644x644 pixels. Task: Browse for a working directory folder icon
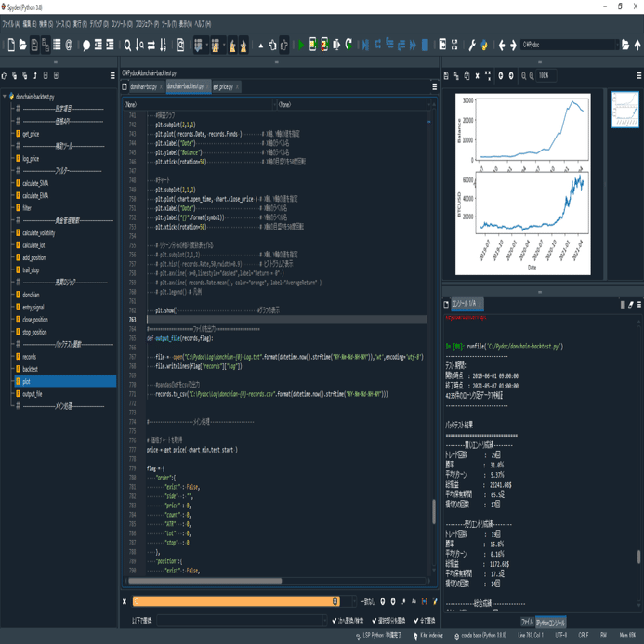pos(625,45)
